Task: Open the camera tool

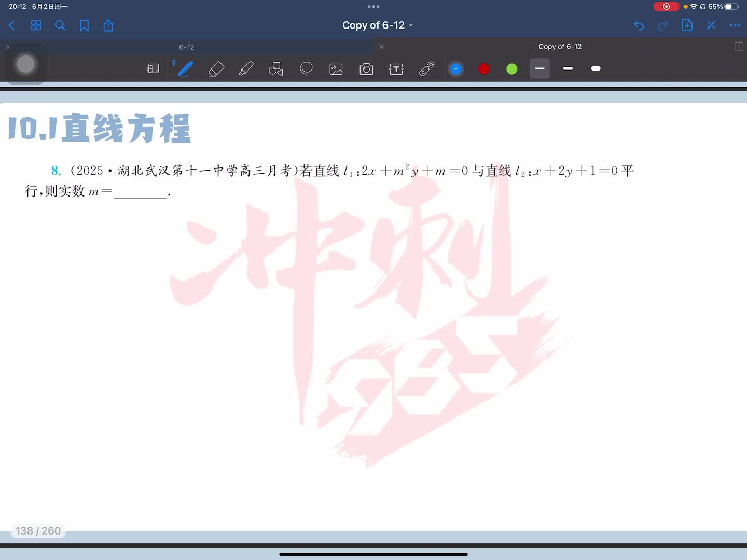Action: (x=366, y=68)
